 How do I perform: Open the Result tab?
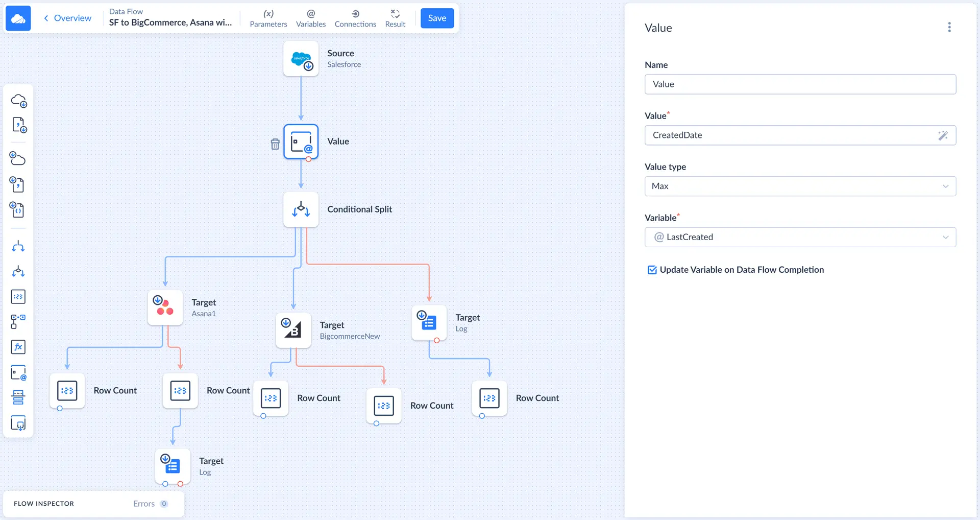[395, 18]
